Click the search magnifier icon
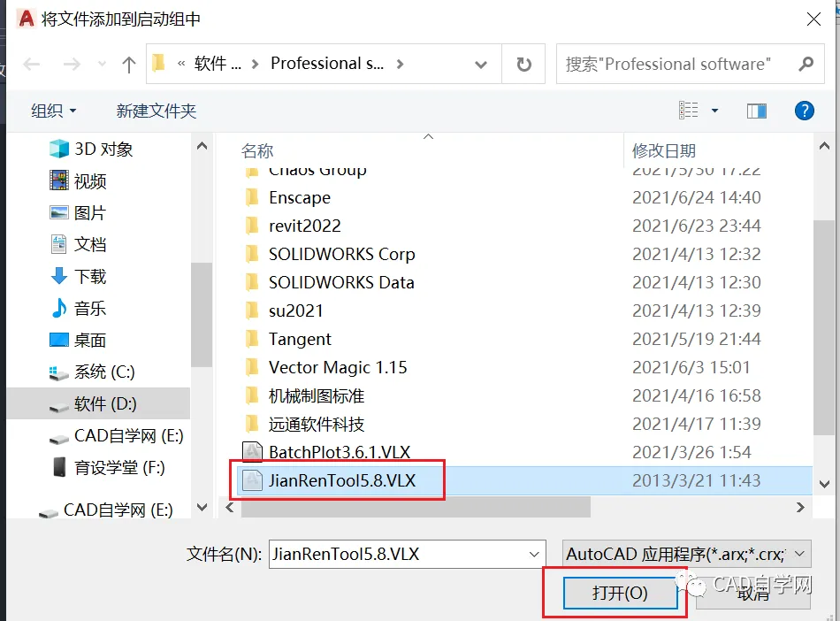The width and height of the screenshot is (840, 621). 806,64
